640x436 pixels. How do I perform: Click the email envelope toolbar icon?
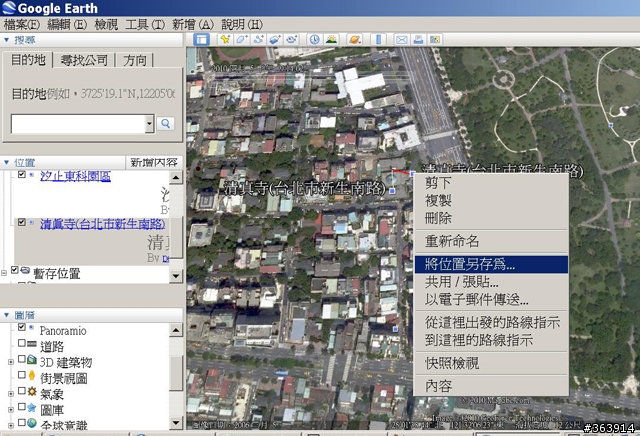pos(402,40)
